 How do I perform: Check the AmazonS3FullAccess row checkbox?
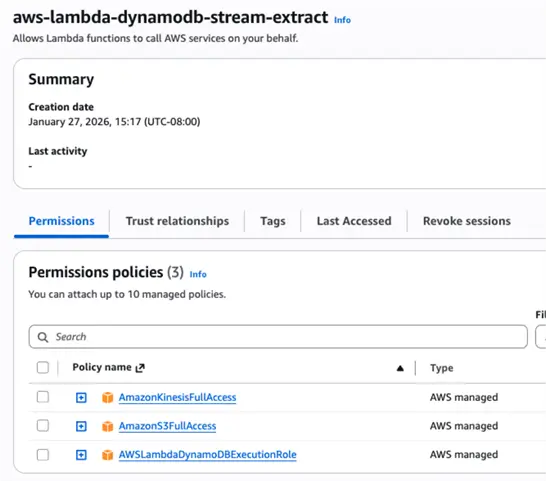click(x=43, y=426)
